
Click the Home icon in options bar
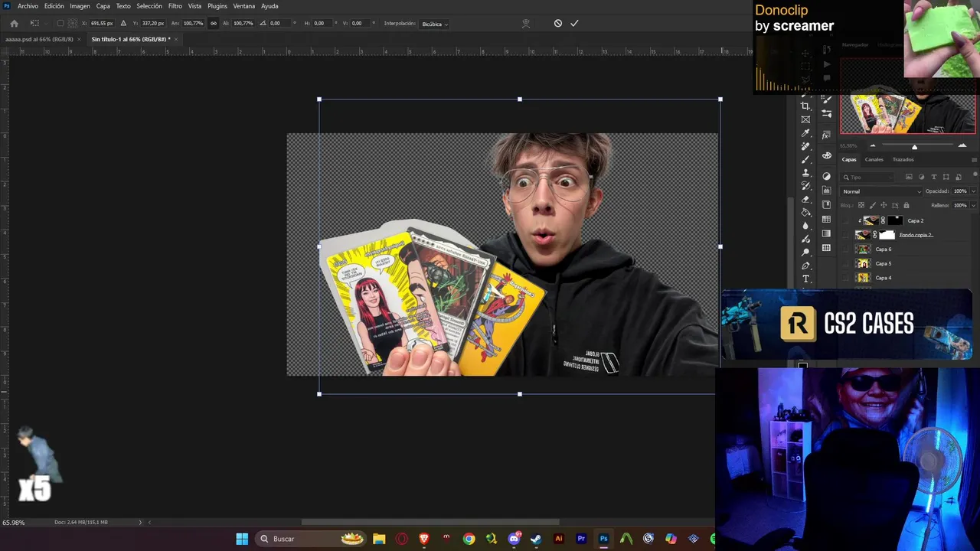point(14,24)
